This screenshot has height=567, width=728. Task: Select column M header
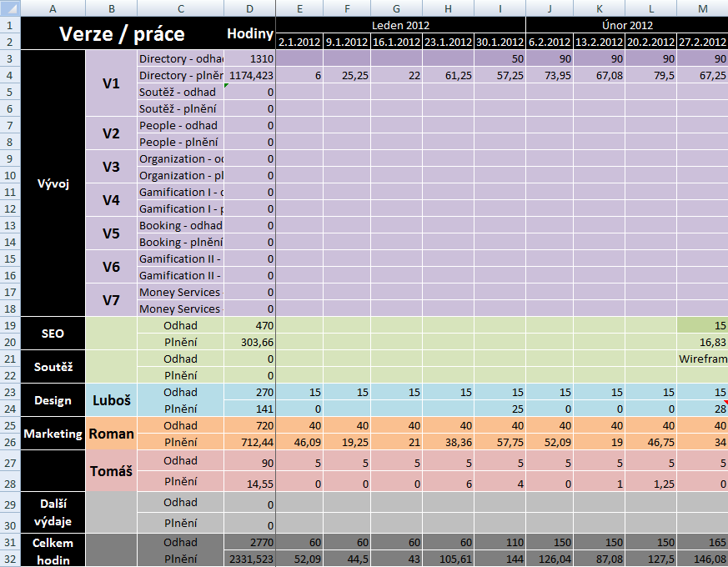(x=702, y=8)
